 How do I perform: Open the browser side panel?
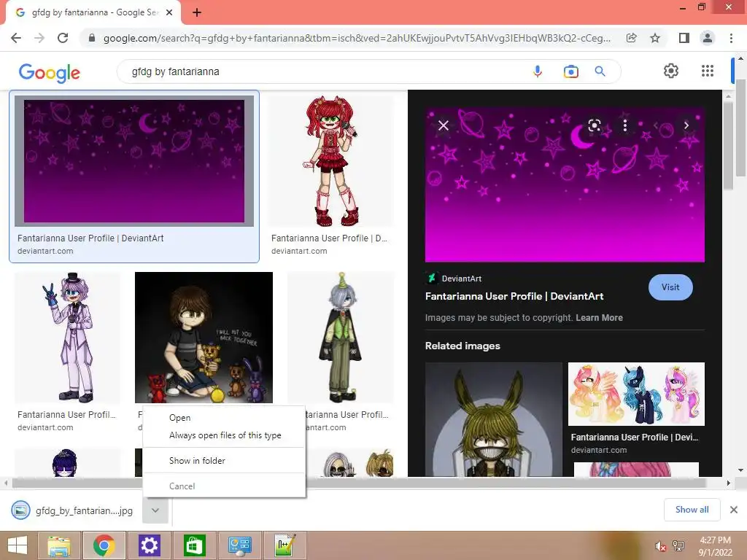click(684, 38)
